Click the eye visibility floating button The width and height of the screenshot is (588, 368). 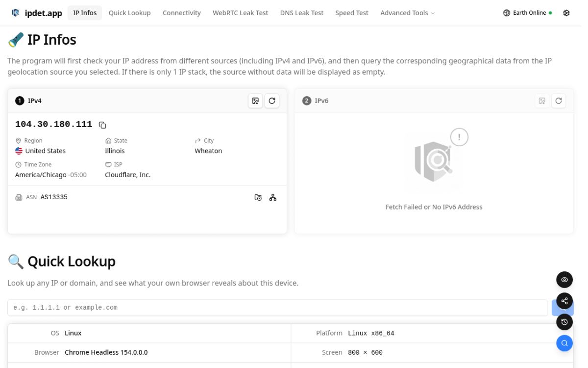pyautogui.click(x=564, y=280)
